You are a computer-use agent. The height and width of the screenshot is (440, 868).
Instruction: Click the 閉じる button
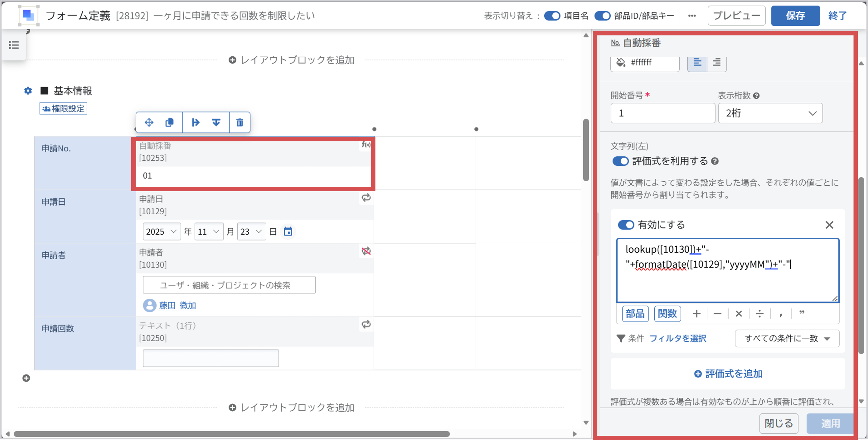779,423
